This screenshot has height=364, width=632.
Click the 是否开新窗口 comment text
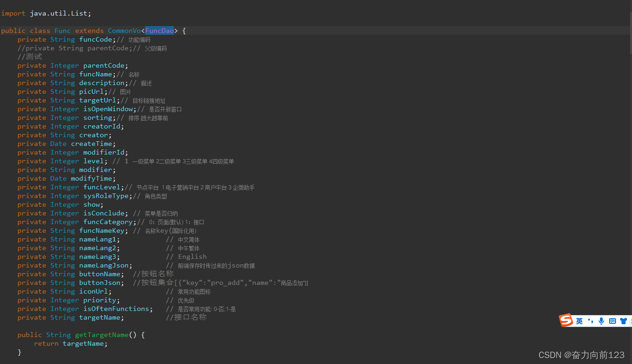[166, 109]
